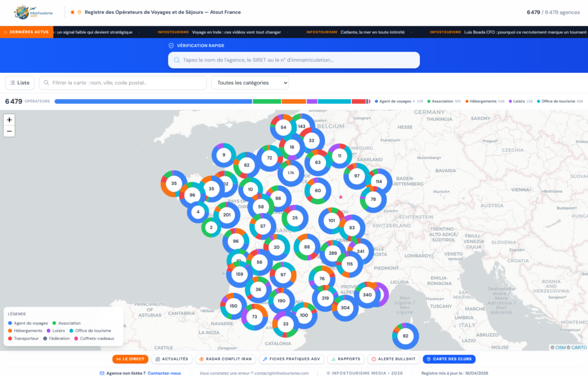Open the cluster marked 340
Image resolution: width=588 pixels, height=377 pixels.
point(367,295)
